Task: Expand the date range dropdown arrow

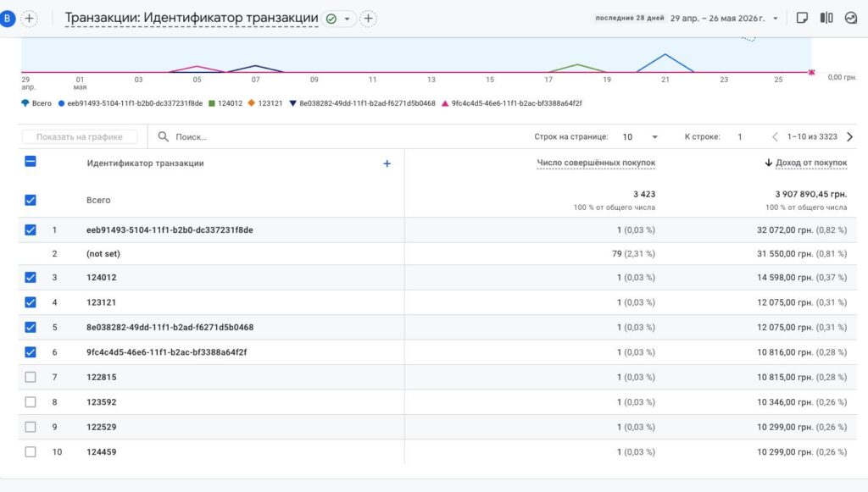Action: point(776,19)
